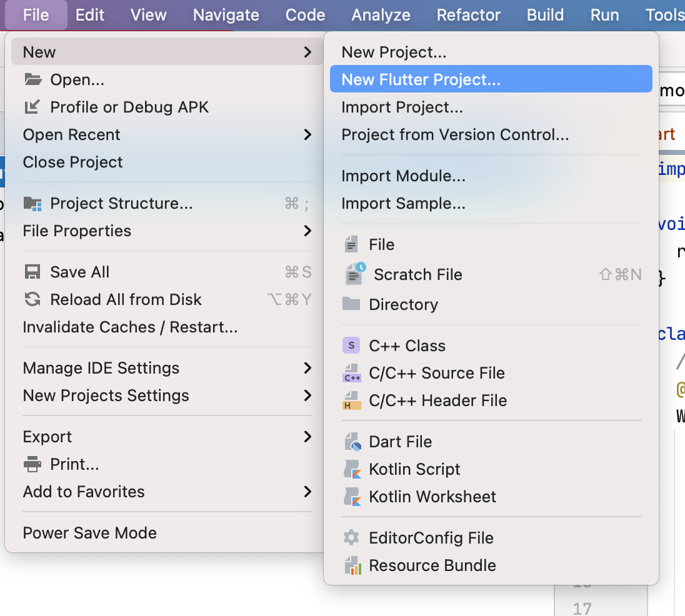Click line number 17 in editor gutter

(582, 608)
